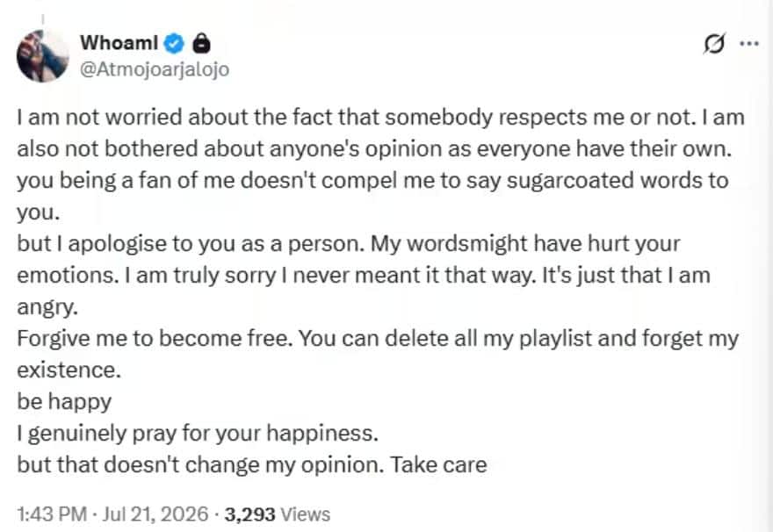Click the WhoamI display name
Screen dimensions: 773x532
click(119, 43)
